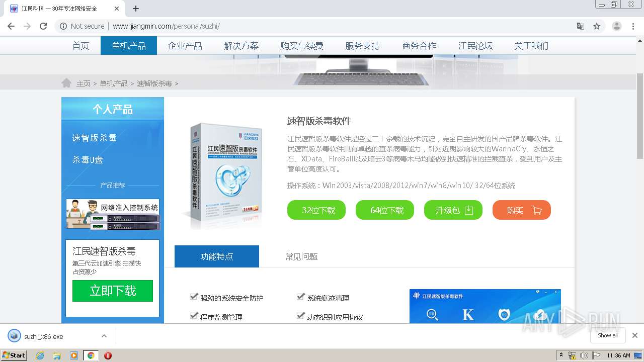Click Show all downloads button
Image resolution: width=644 pixels, height=362 pixels.
pyautogui.click(x=608, y=335)
